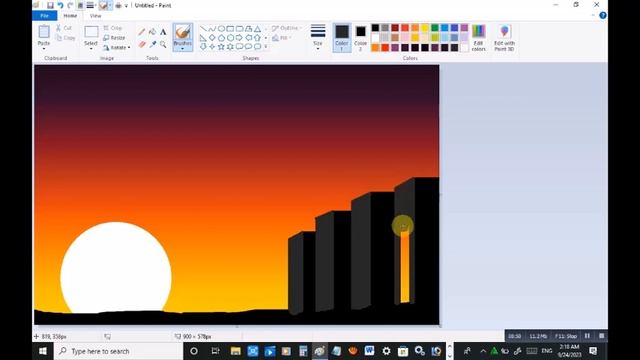The image size is (640, 360).
Task: Select the Right triangle shape
Action: (x=203, y=38)
